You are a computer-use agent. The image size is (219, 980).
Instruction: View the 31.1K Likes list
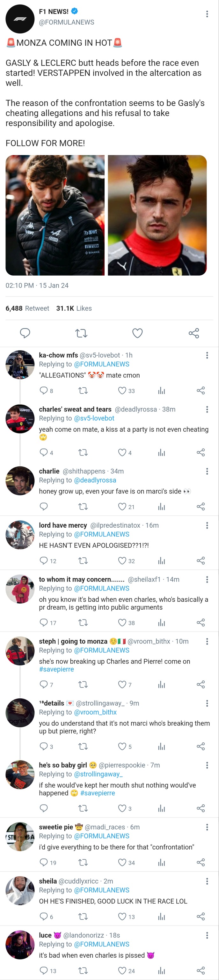[x=74, y=308]
